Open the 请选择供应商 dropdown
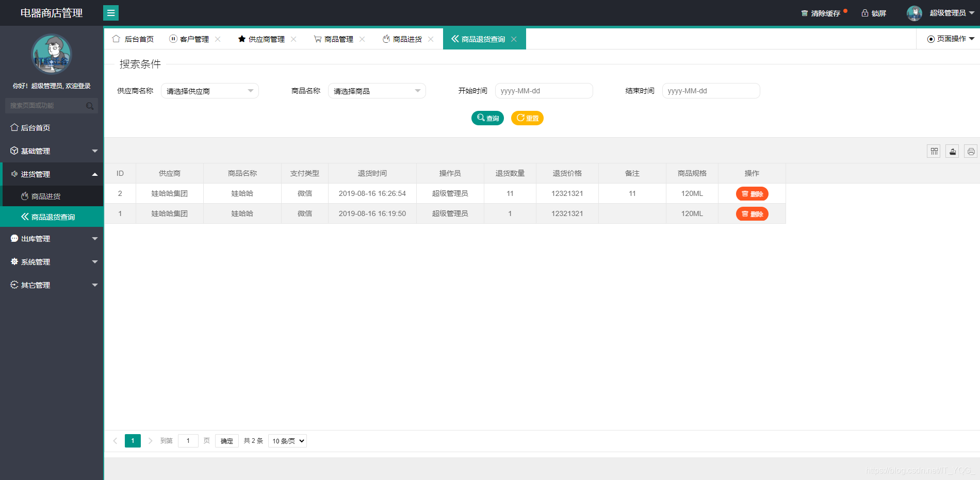The height and width of the screenshot is (480, 980). [209, 91]
